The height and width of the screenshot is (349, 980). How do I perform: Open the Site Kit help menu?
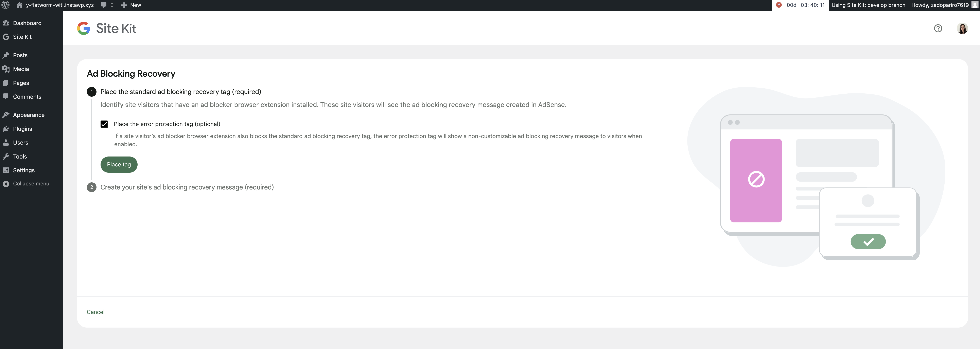click(938, 28)
